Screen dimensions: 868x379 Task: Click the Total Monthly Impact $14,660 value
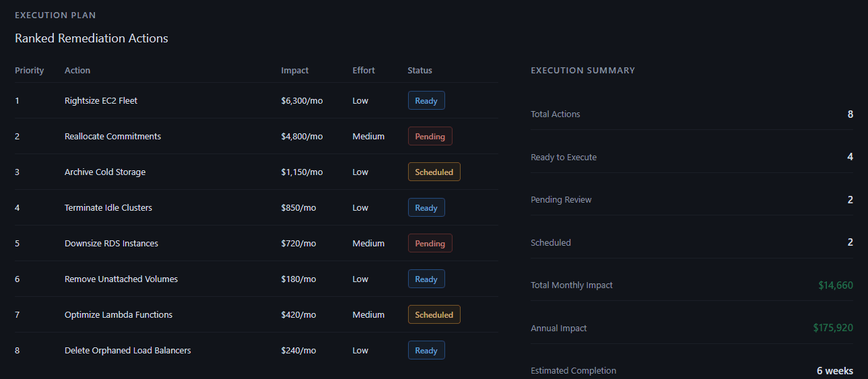coord(835,285)
